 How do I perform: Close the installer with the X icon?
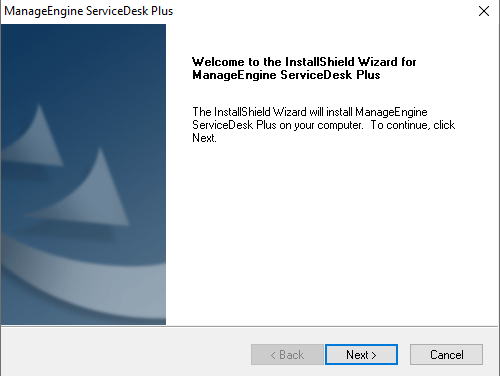[x=484, y=11]
